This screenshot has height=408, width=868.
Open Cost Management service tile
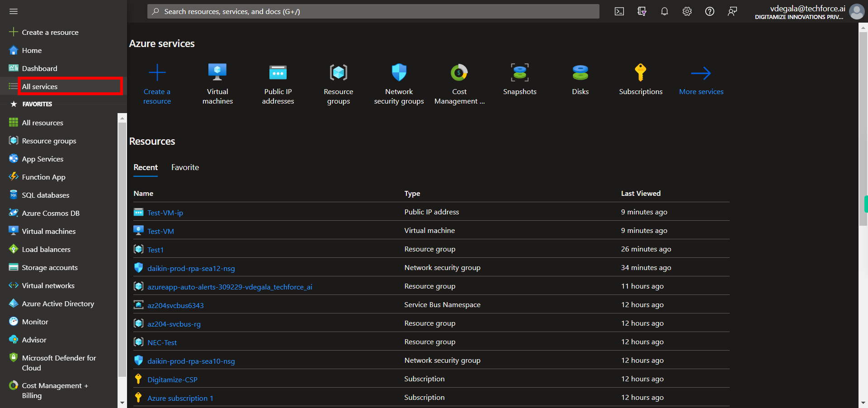tap(459, 85)
